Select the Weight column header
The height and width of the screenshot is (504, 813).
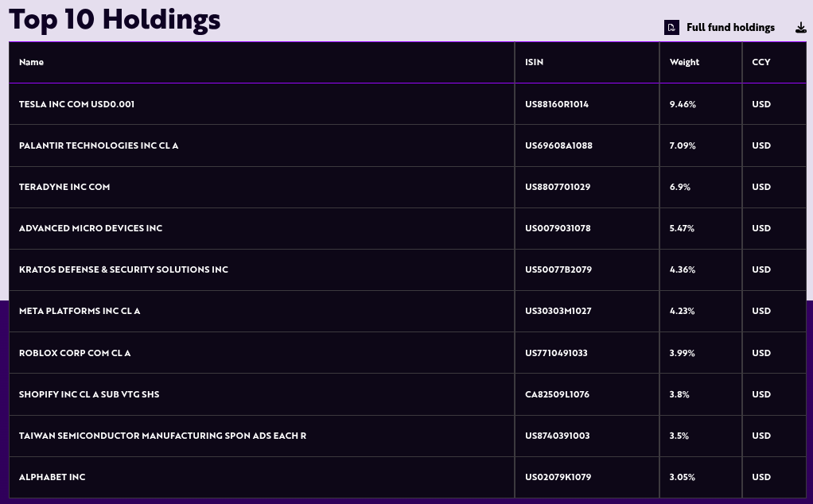(x=684, y=62)
